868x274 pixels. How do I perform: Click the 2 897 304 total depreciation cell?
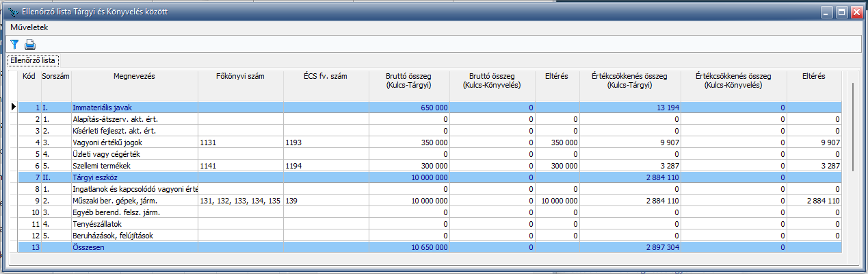click(x=631, y=247)
